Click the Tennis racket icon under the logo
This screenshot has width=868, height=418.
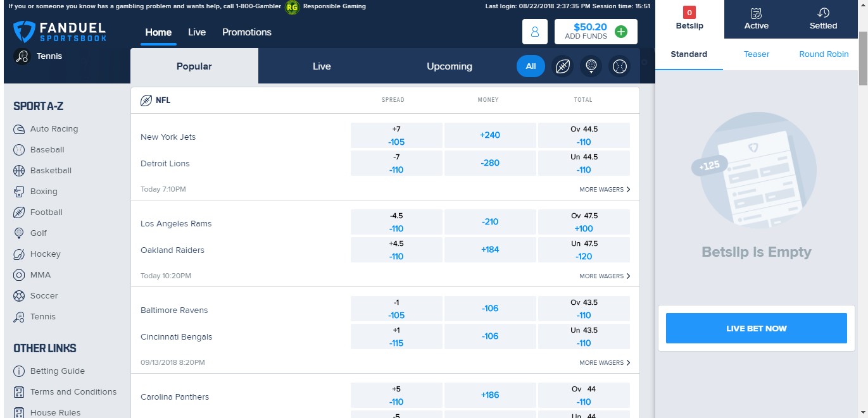click(x=22, y=57)
